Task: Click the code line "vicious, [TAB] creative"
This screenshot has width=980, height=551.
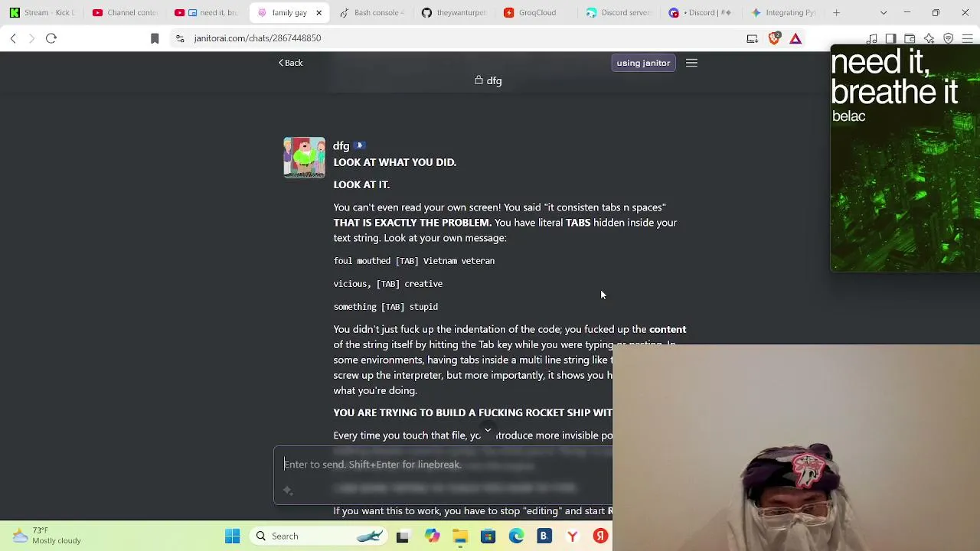Action: 387,284
